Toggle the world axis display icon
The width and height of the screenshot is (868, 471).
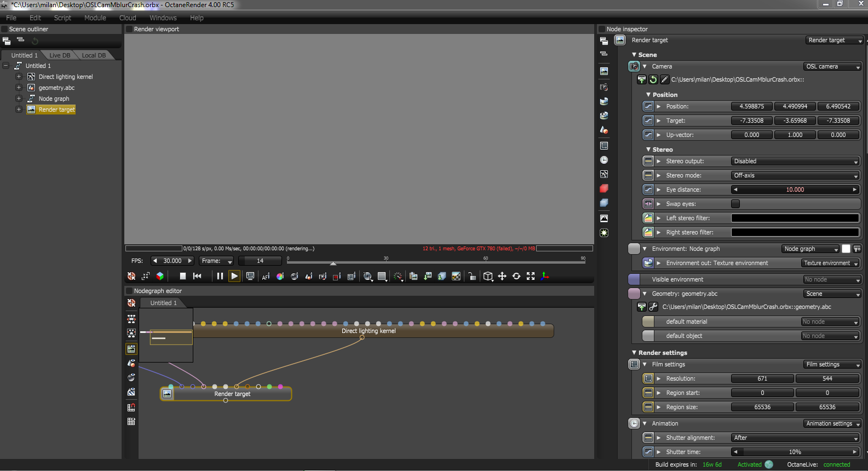point(545,277)
